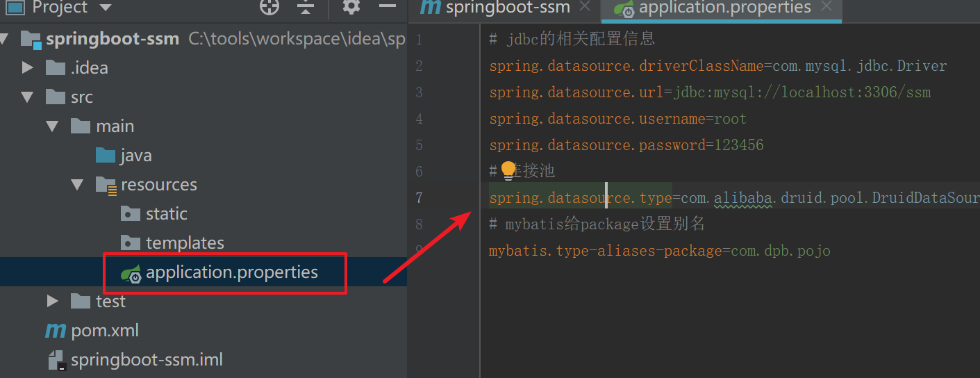This screenshot has width=980, height=378.
Task: Click line number 7 in the gutter
Action: coord(418,198)
